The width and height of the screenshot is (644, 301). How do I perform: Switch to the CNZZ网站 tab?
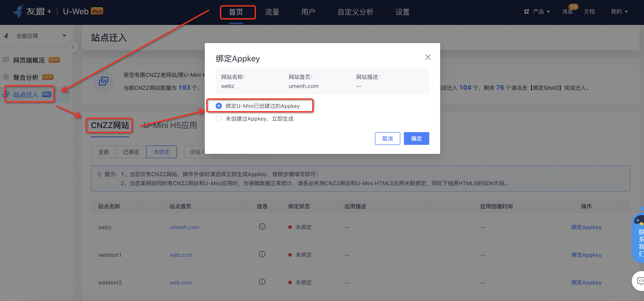coord(110,125)
